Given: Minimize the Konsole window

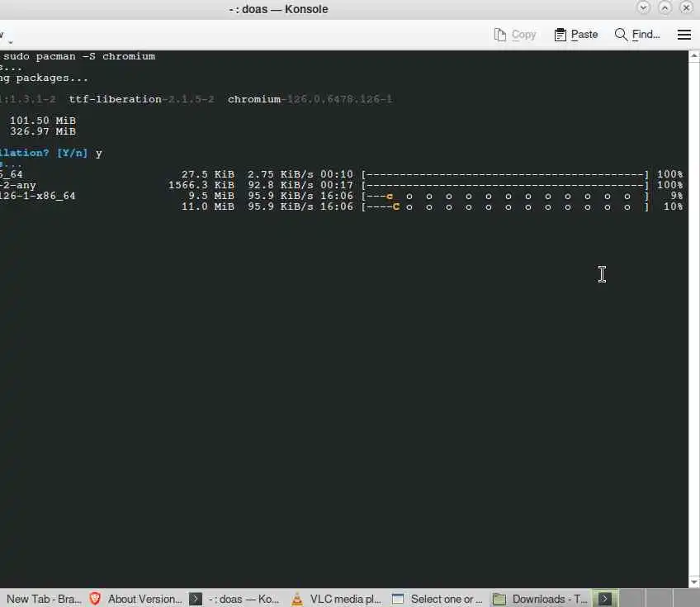Looking at the screenshot, I should click(x=643, y=7).
